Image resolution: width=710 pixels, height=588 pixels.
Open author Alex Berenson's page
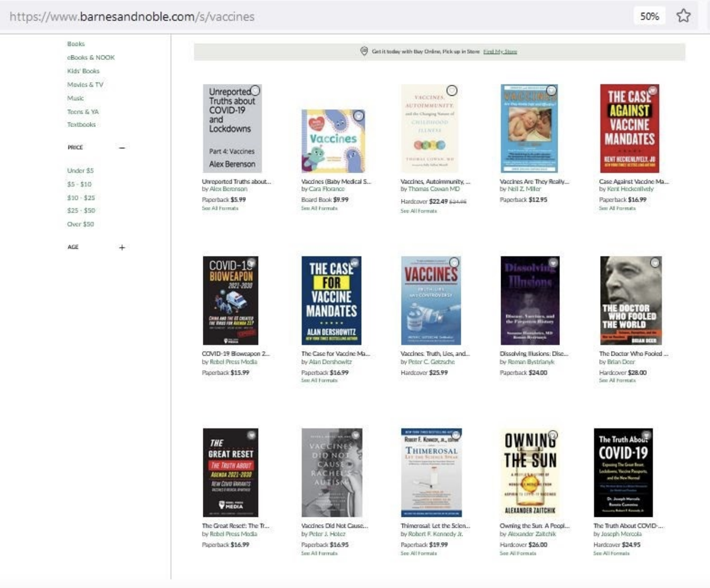click(x=228, y=189)
